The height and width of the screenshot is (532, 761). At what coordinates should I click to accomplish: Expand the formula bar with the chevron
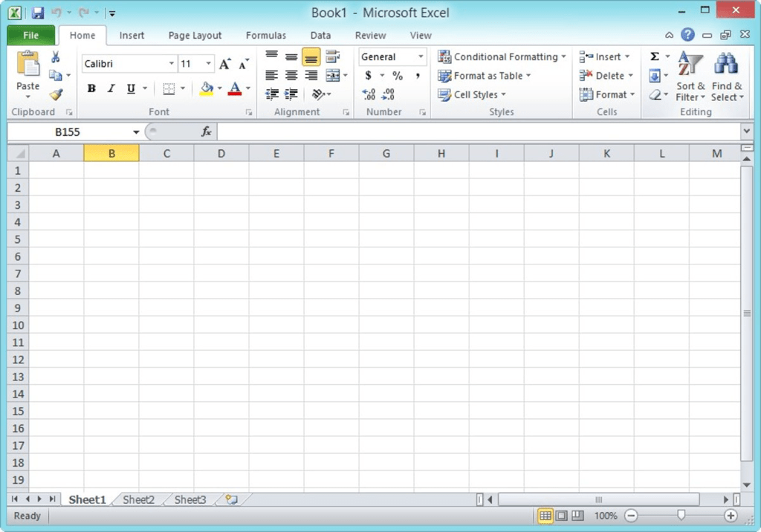746,131
